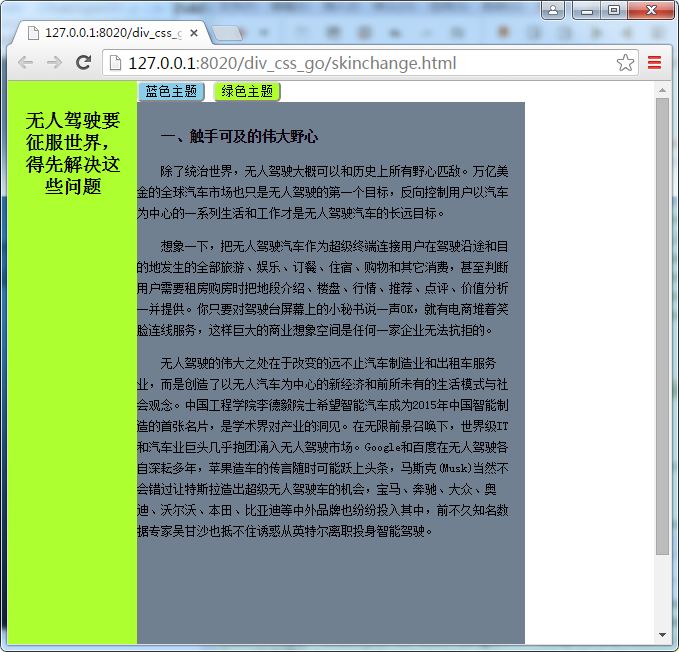Reload the current page
Viewport: 679px width, 652px height.
click(x=84, y=63)
